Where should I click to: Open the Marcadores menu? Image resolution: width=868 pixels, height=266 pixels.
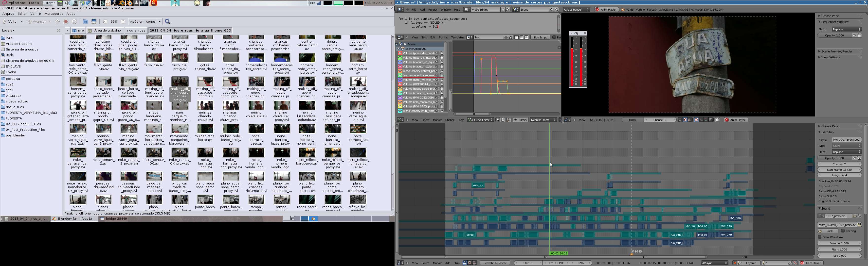(x=54, y=14)
